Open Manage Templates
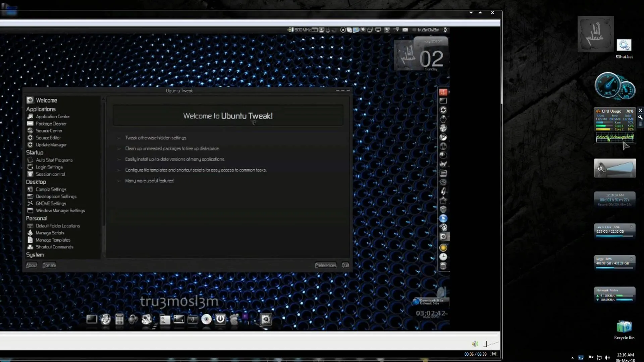The image size is (644, 362). pyautogui.click(x=49, y=240)
